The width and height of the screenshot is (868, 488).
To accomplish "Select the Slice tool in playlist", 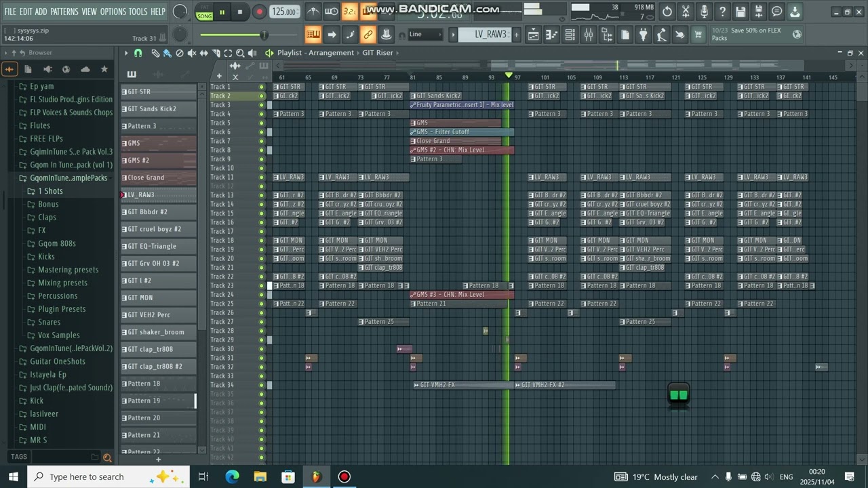I will click(x=216, y=53).
